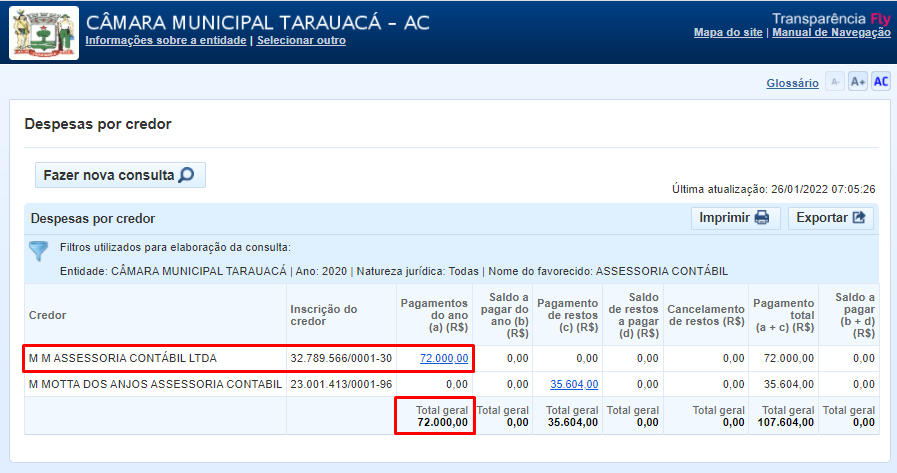Increase font size with A+ button

coord(858,82)
